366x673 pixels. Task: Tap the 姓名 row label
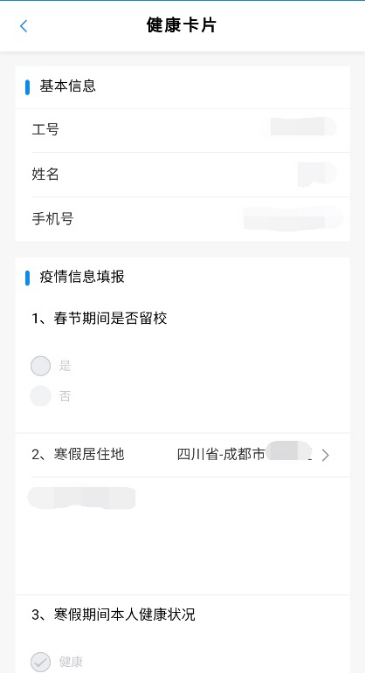45,174
